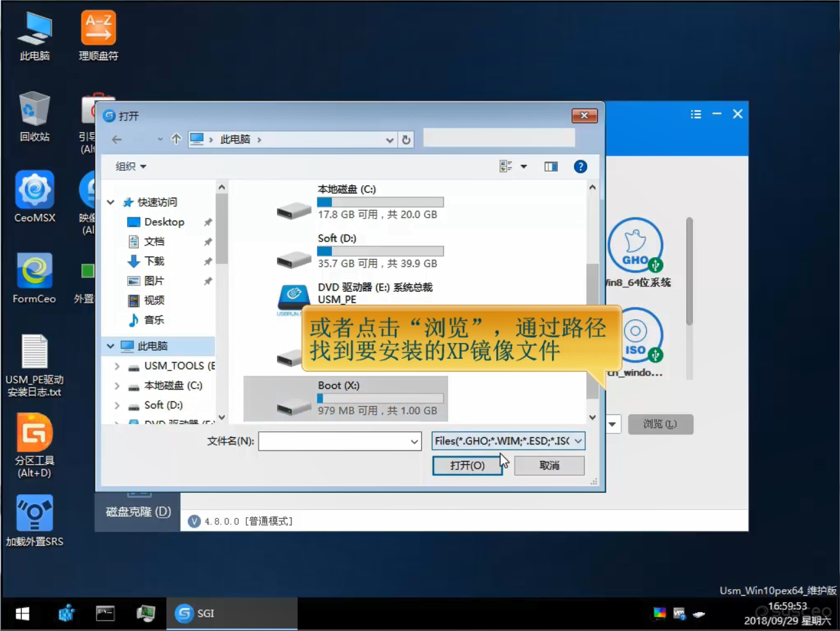The height and width of the screenshot is (631, 840).
Task: Click the 取消 cancel button
Action: pos(549,465)
